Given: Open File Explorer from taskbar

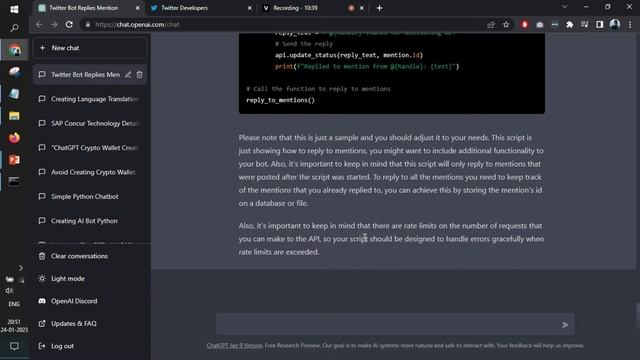Looking at the screenshot, I should pos(14,116).
